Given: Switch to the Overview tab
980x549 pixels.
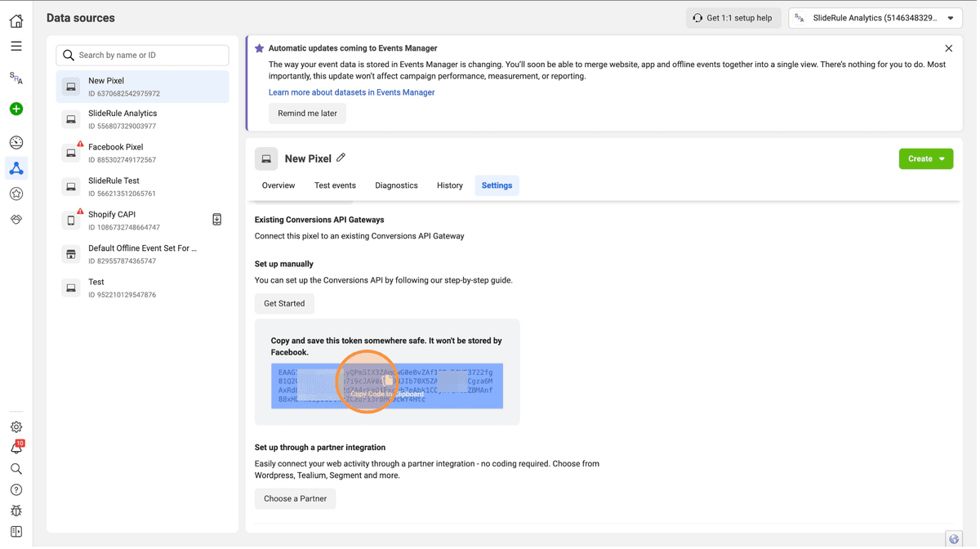Looking at the screenshot, I should 278,186.
